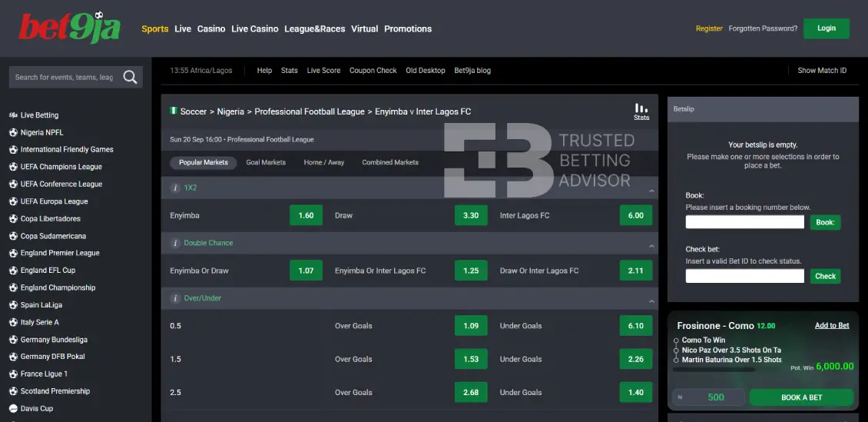868x422 pixels.
Task: Switch to the Goal Markets tab
Action: [266, 162]
